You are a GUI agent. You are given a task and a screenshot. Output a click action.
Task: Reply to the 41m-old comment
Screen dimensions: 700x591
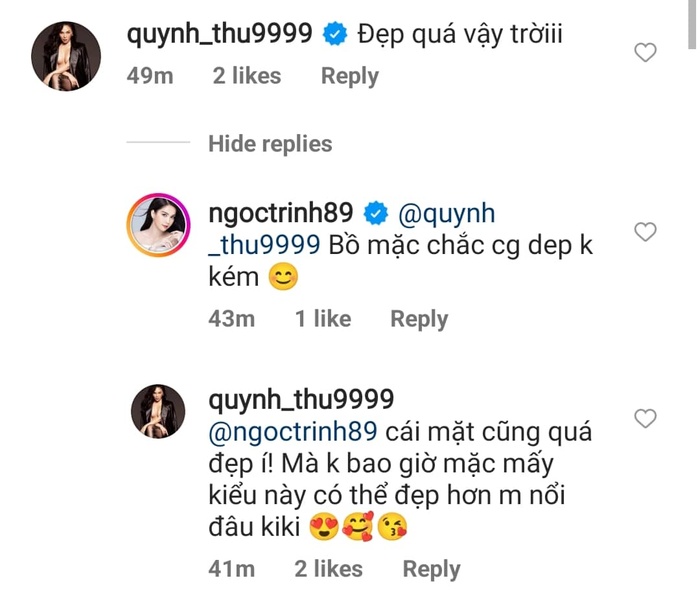pos(431,569)
